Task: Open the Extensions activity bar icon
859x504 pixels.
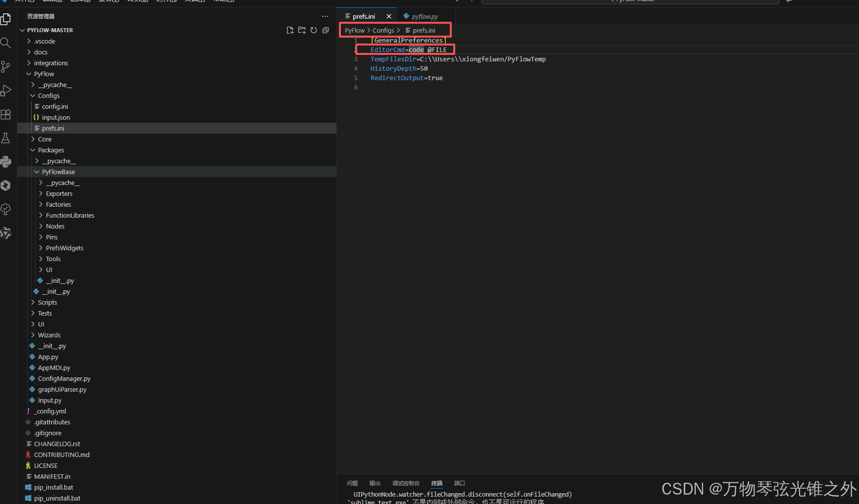Action: point(6,114)
